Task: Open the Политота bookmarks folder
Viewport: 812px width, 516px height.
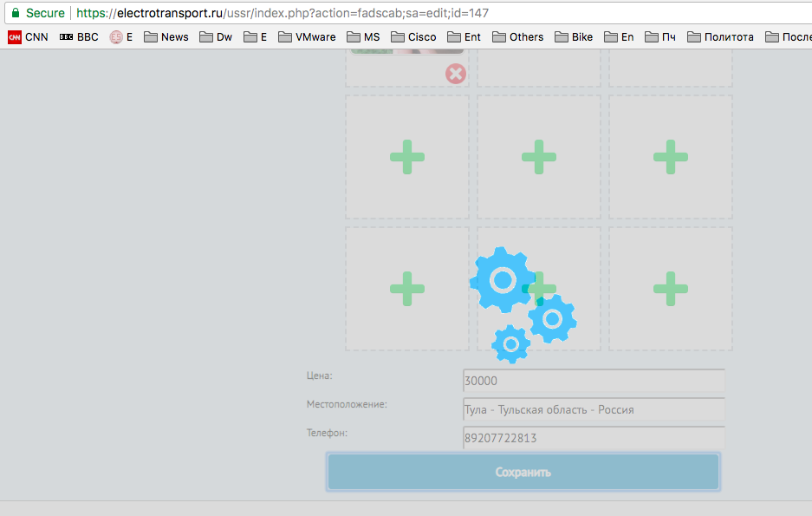Action: (x=720, y=37)
